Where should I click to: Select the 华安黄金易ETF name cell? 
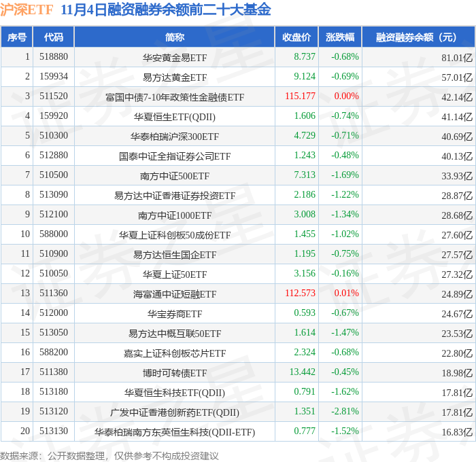[175, 58]
